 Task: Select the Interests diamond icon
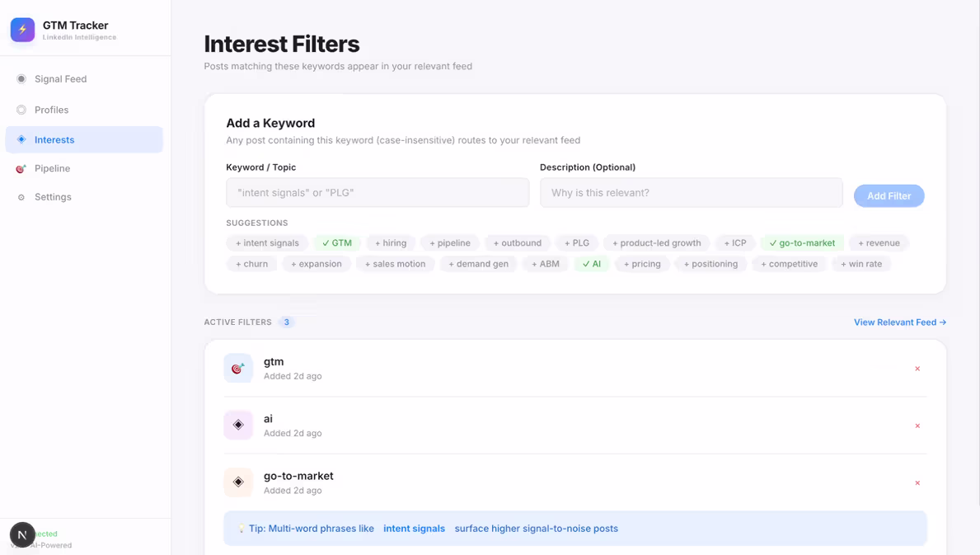click(19, 139)
